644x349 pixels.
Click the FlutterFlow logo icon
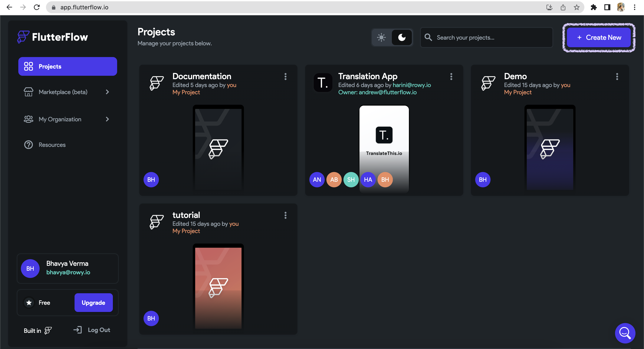pyautogui.click(x=23, y=37)
